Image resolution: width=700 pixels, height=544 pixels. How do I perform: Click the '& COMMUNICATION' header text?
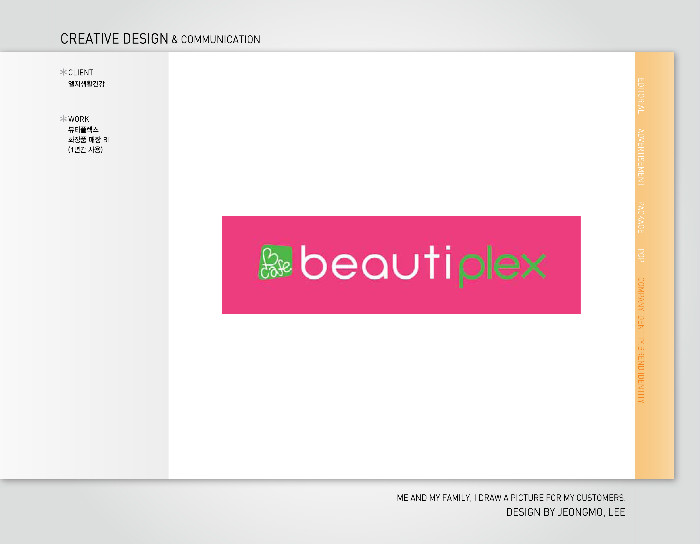[x=216, y=39]
